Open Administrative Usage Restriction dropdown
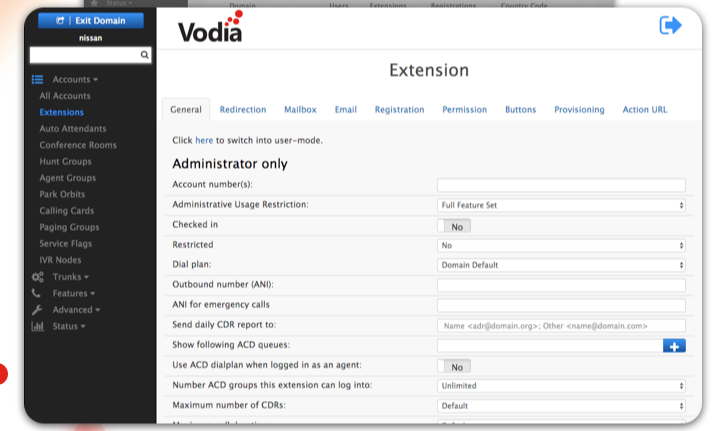 [561, 205]
